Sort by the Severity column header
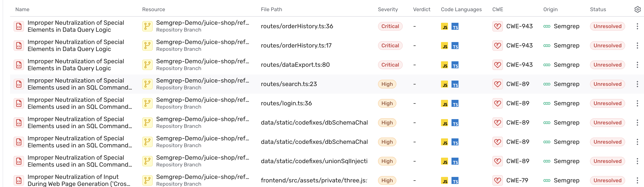 (387, 9)
